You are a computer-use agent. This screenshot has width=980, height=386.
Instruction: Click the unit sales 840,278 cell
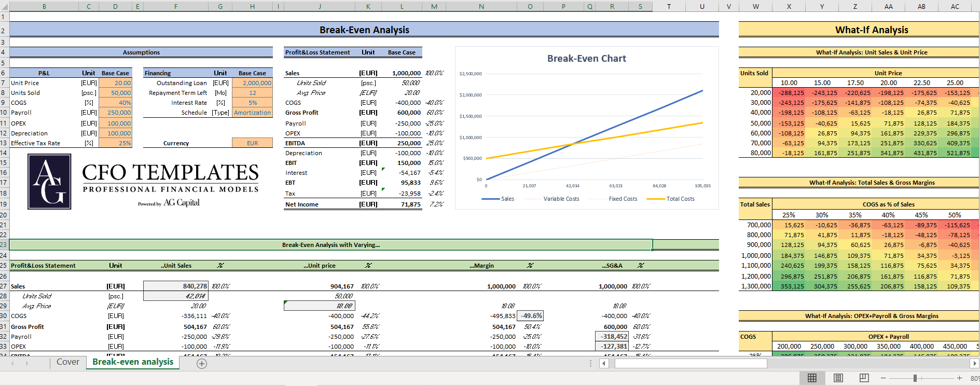tap(176, 286)
